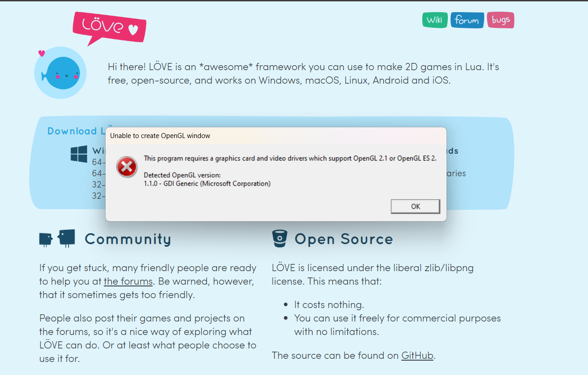Open the GitHub source link
588x375 pixels.
pyautogui.click(x=417, y=355)
